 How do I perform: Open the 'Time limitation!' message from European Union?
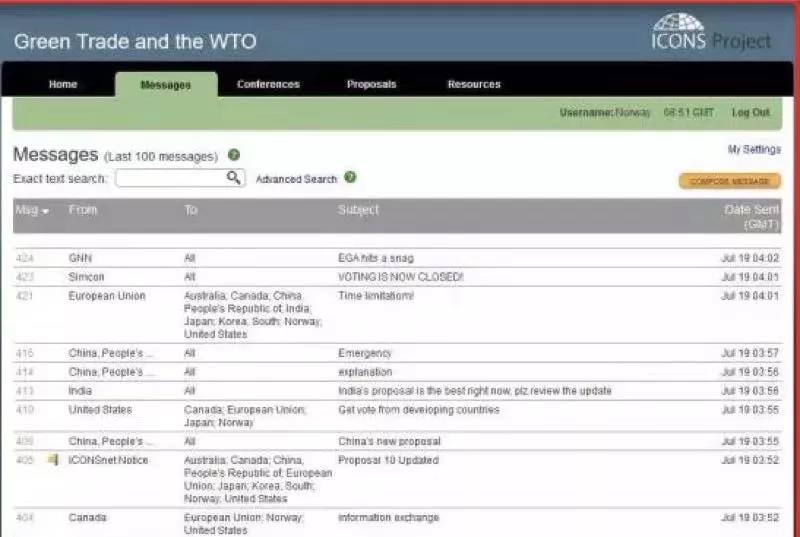point(375,296)
